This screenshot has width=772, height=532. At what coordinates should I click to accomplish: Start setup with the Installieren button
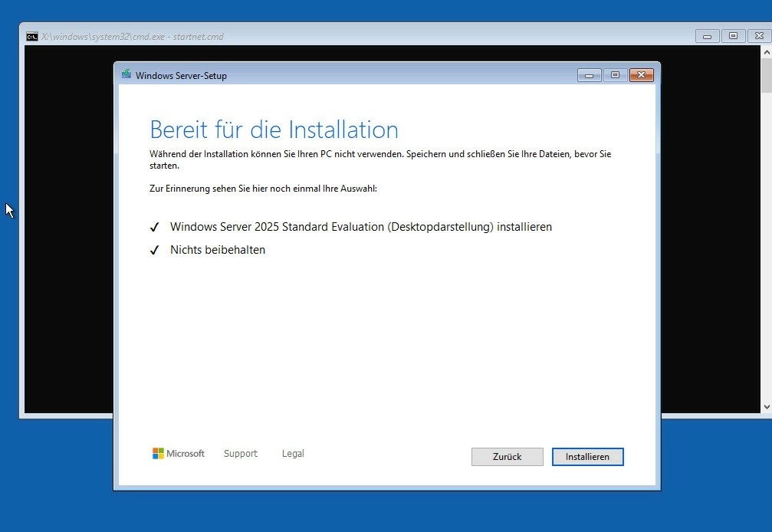pos(587,457)
